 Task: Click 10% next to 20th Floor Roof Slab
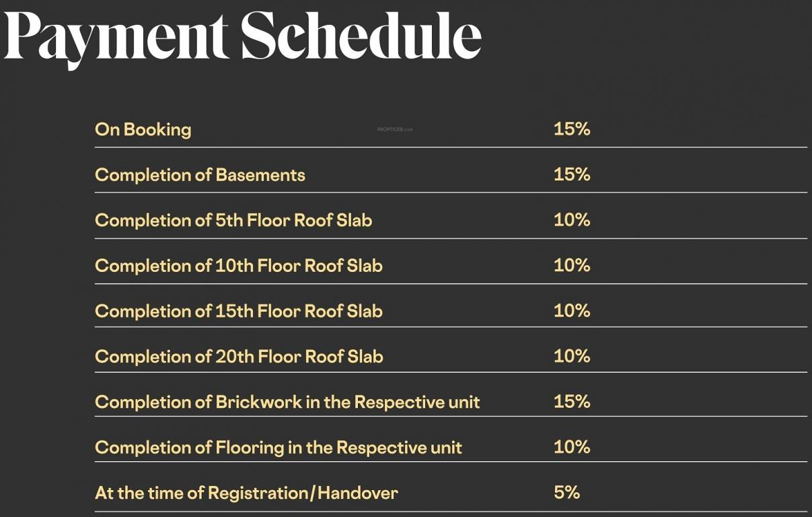[571, 356]
